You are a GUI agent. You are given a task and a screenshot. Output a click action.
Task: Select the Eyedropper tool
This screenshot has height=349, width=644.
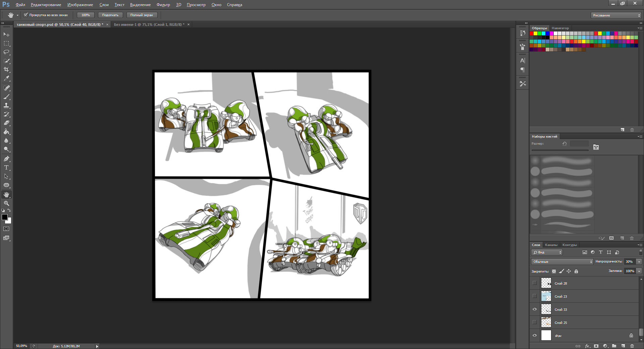[x=6, y=79]
